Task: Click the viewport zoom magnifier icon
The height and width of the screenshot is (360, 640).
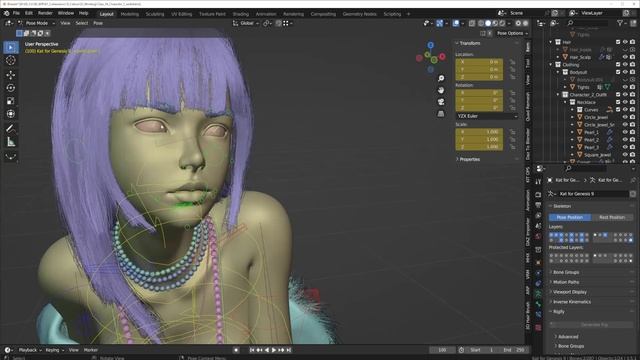Action: coord(441,78)
